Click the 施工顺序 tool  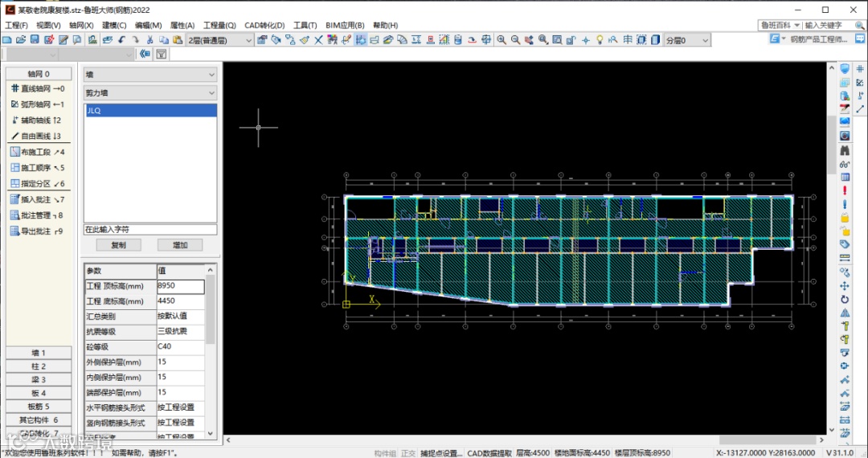[x=37, y=168]
